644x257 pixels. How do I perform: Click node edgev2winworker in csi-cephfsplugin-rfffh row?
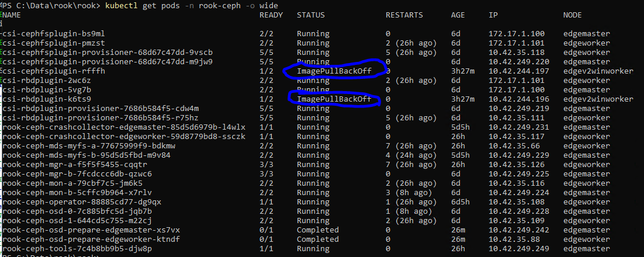[598, 71]
